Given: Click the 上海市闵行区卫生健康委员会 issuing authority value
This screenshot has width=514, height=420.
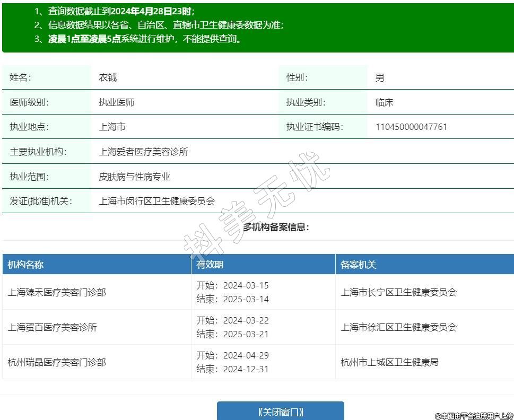Looking at the screenshot, I should pyautogui.click(x=157, y=201).
